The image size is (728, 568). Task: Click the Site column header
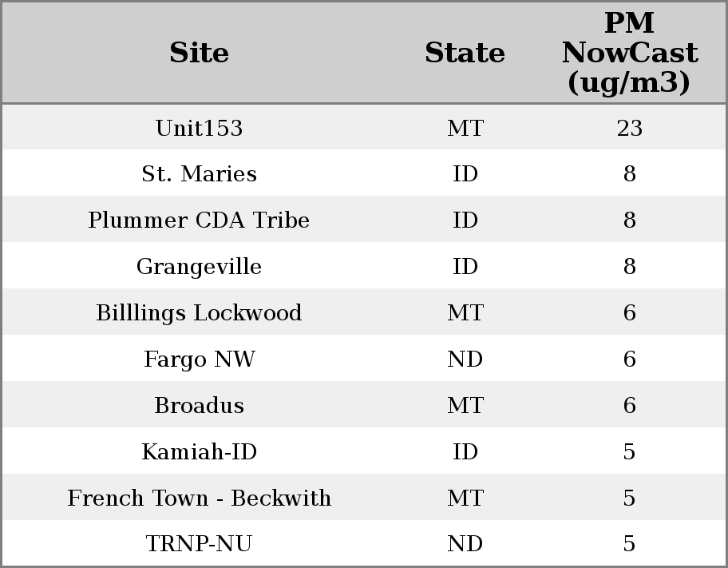199,53
